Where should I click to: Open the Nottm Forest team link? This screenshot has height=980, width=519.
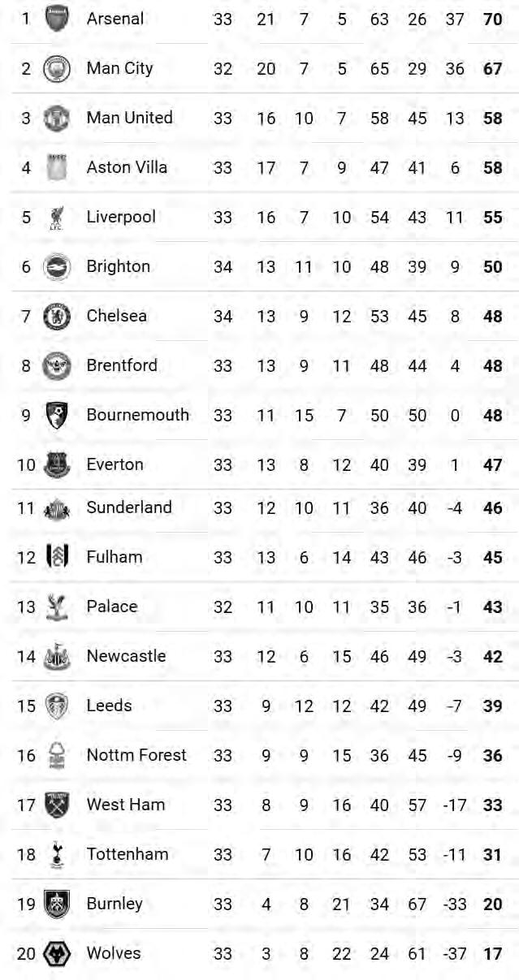click(x=136, y=755)
